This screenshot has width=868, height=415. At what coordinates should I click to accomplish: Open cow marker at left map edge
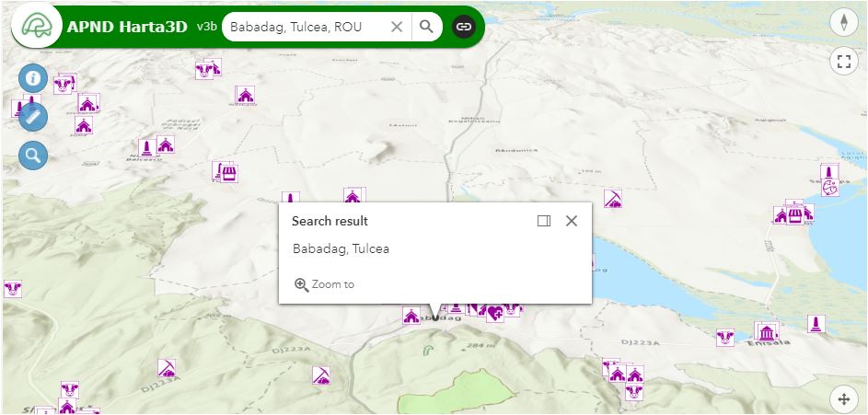[12, 289]
